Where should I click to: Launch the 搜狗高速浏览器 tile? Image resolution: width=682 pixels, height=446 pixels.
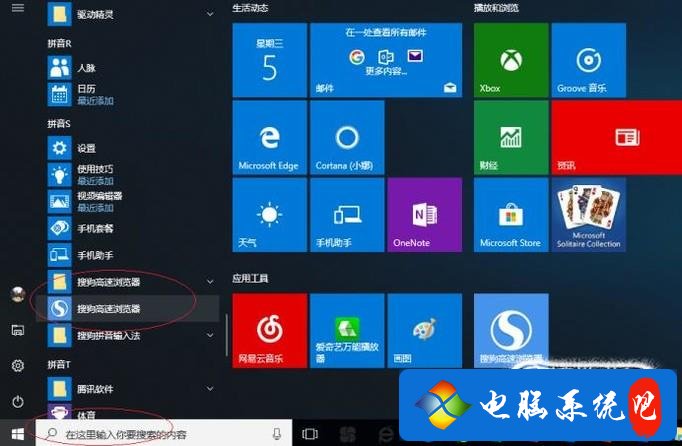[x=511, y=331]
